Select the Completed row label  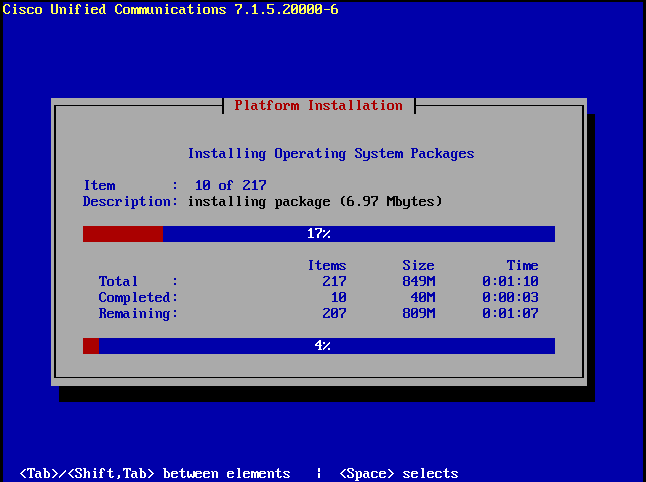tap(137, 298)
